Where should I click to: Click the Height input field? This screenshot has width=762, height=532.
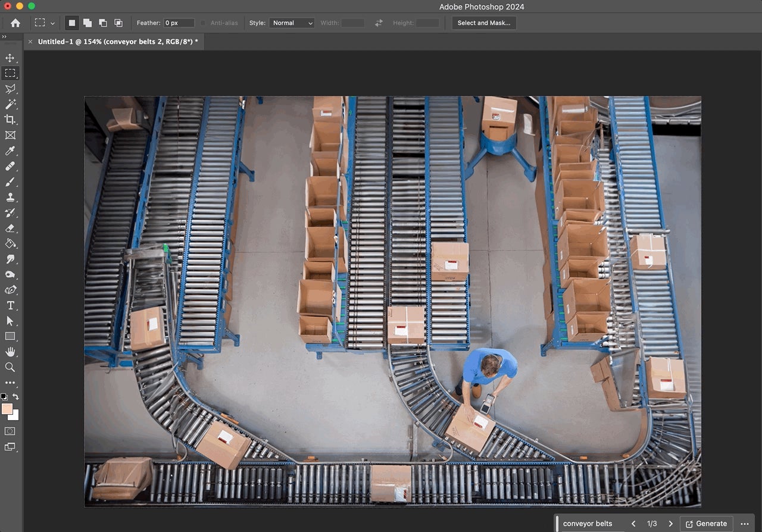pyautogui.click(x=427, y=23)
